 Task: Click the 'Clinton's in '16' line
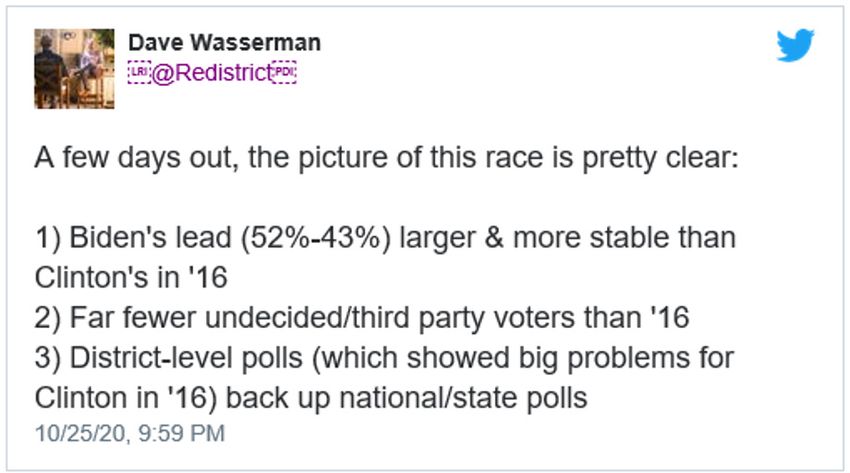[131, 277]
